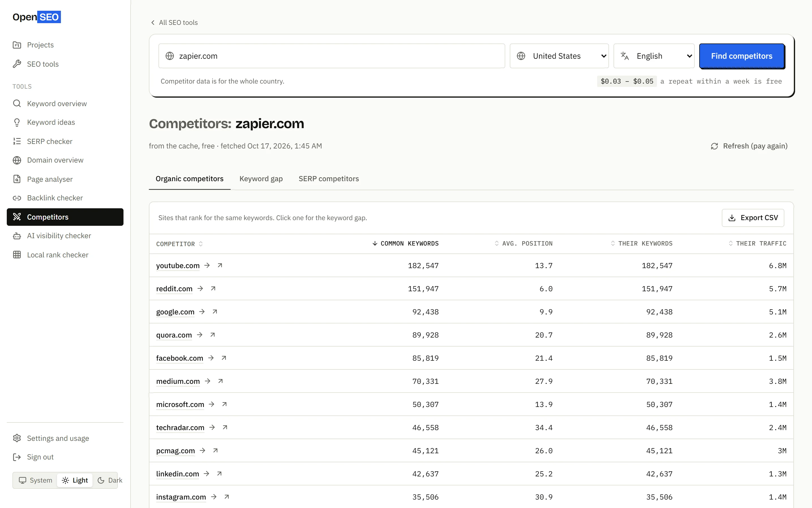Sort by Their Keywords column
The width and height of the screenshot is (812, 508).
point(641,244)
